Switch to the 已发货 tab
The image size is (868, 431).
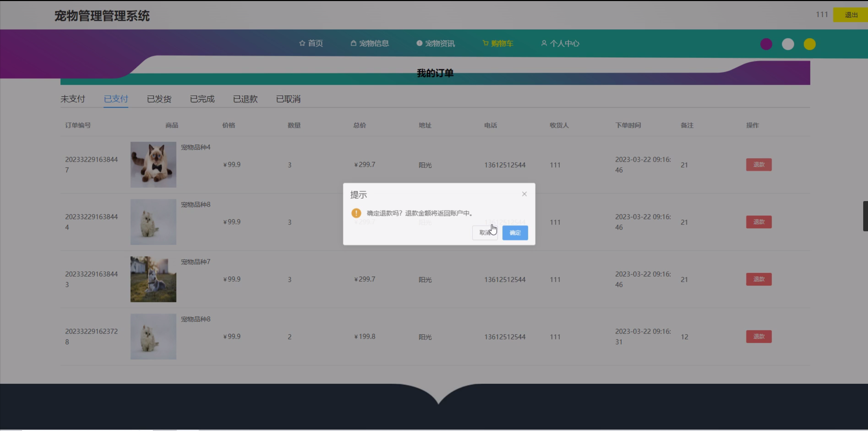point(159,99)
